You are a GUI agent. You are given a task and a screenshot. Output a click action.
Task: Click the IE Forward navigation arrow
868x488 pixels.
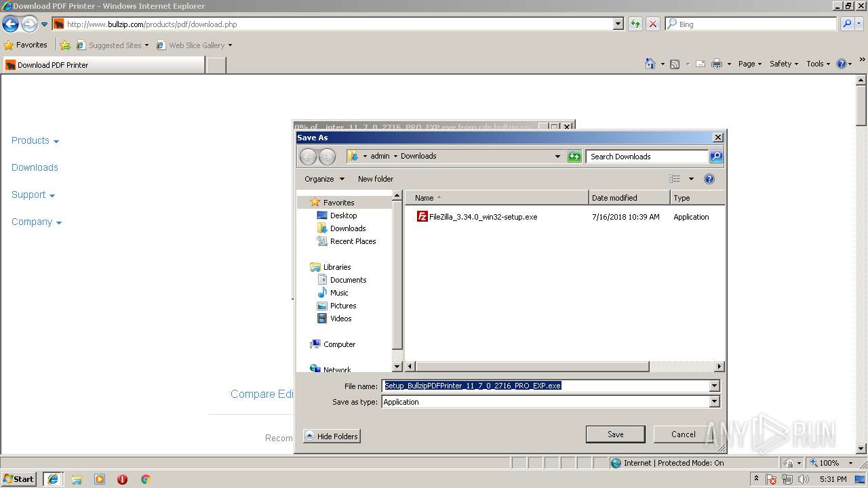(29, 24)
